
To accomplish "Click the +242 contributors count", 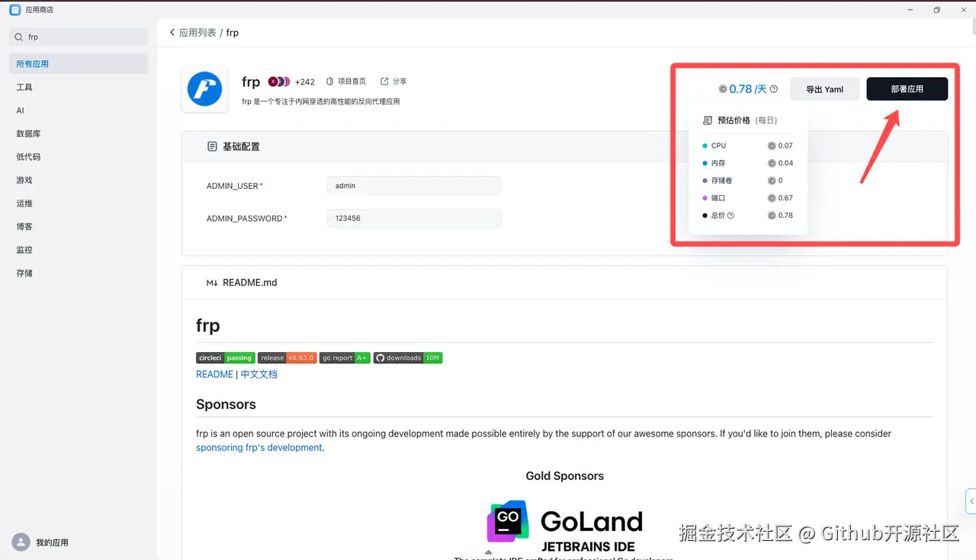I will [305, 82].
